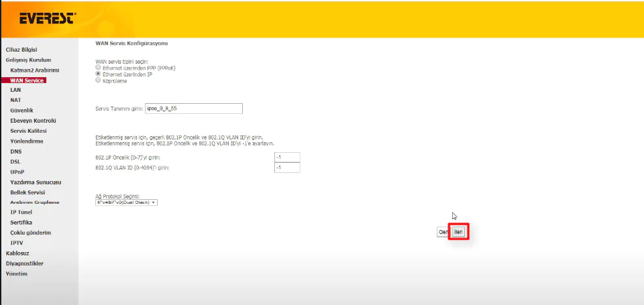The image size is (644, 305).
Task: Open Kablosuz menu
Action: click(x=17, y=253)
